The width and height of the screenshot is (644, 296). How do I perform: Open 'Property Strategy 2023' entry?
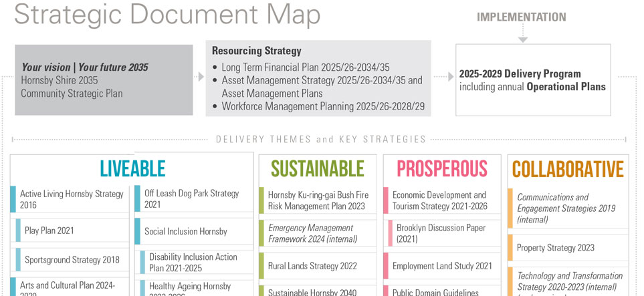point(568,247)
